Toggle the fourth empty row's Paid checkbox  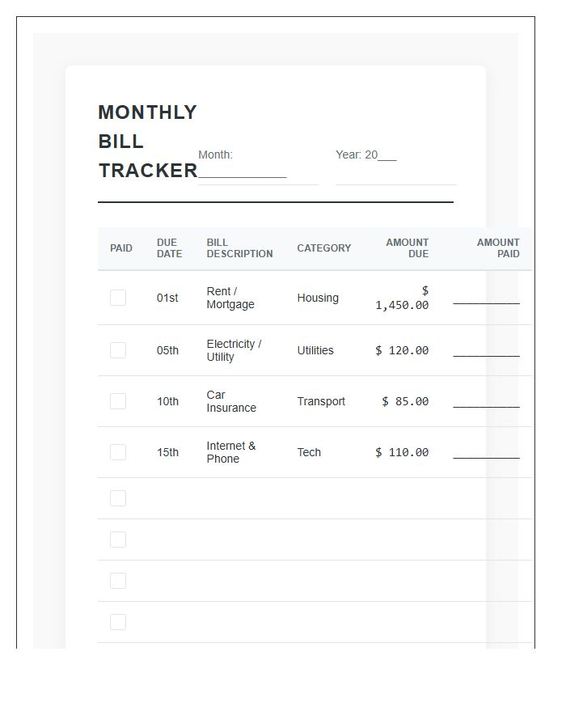(118, 622)
